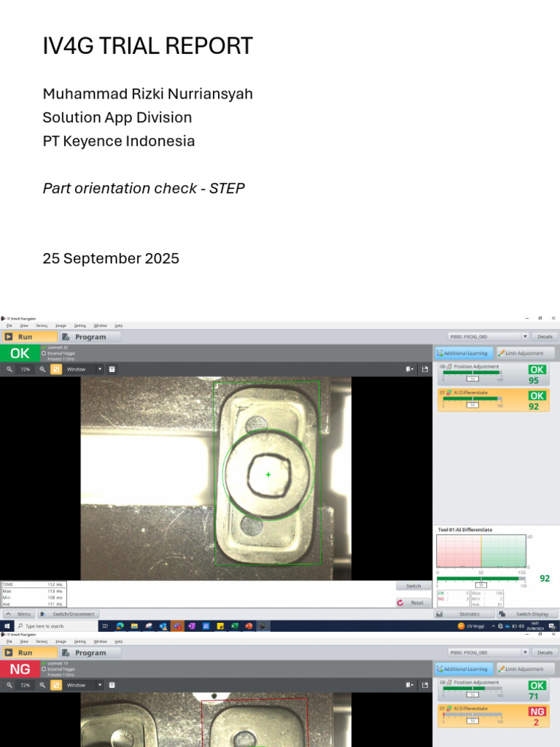
Task: Click threshold handle below Tool 01 histogram
Action: click(x=481, y=585)
